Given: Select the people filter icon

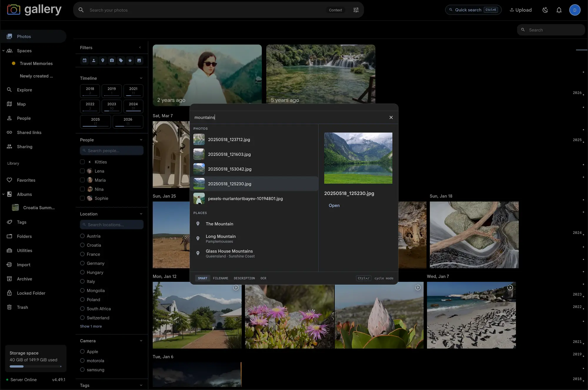Looking at the screenshot, I should (x=94, y=60).
